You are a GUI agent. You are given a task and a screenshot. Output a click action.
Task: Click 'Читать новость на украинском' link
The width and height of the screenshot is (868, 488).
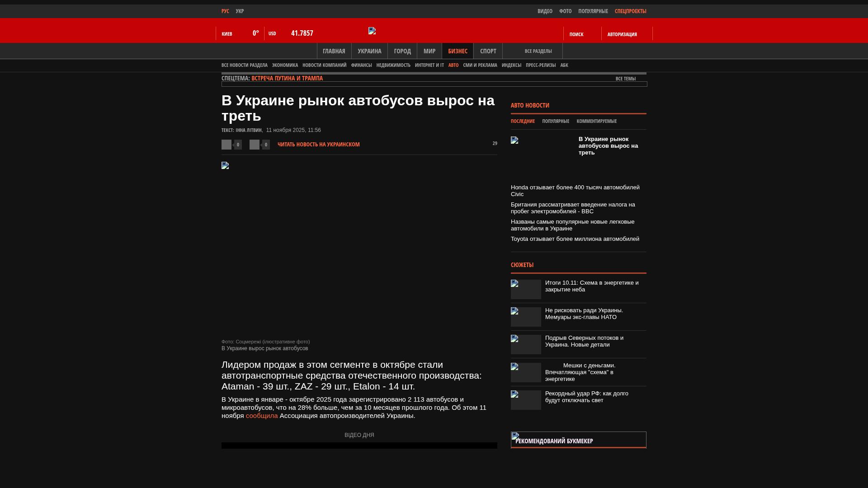point(318,145)
